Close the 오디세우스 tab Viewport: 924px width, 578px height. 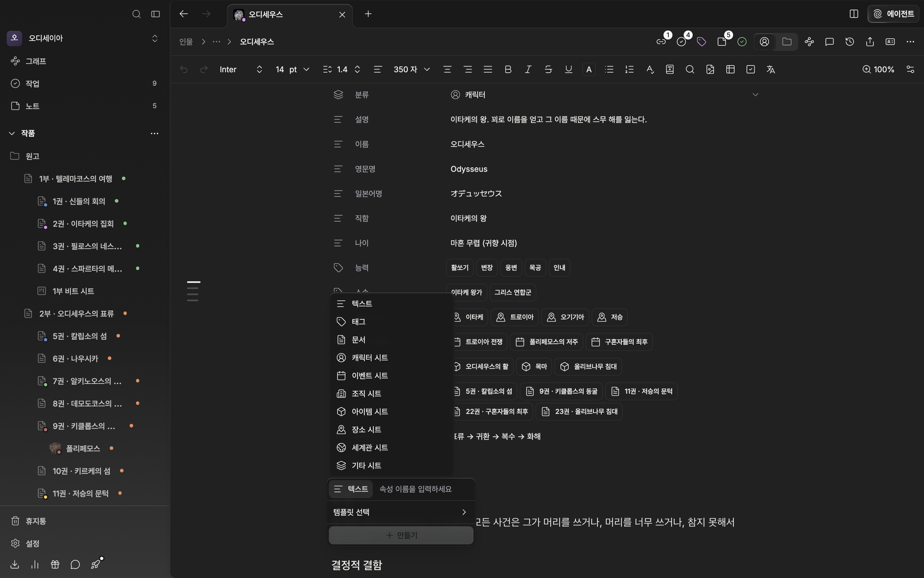tap(342, 14)
